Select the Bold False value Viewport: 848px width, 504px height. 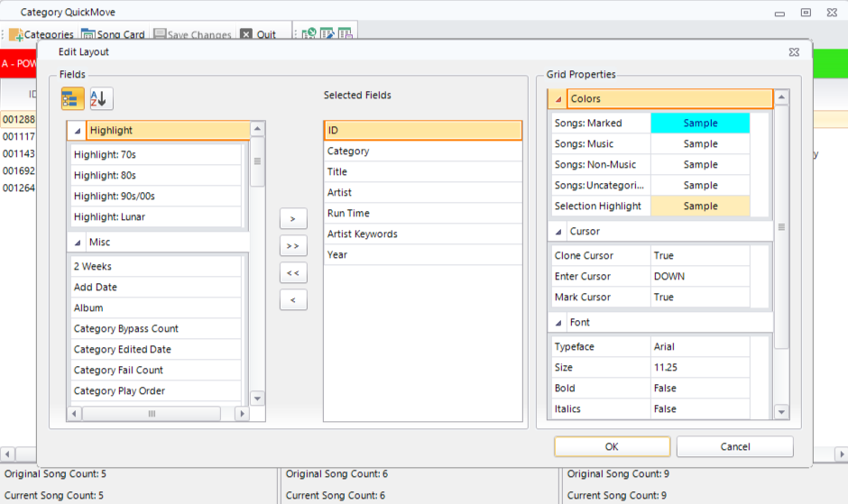pos(700,389)
